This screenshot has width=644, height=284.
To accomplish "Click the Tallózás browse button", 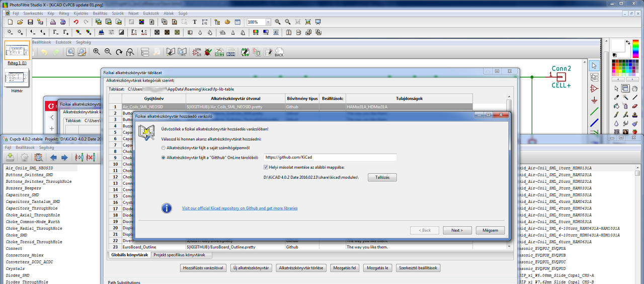I will click(382, 177).
